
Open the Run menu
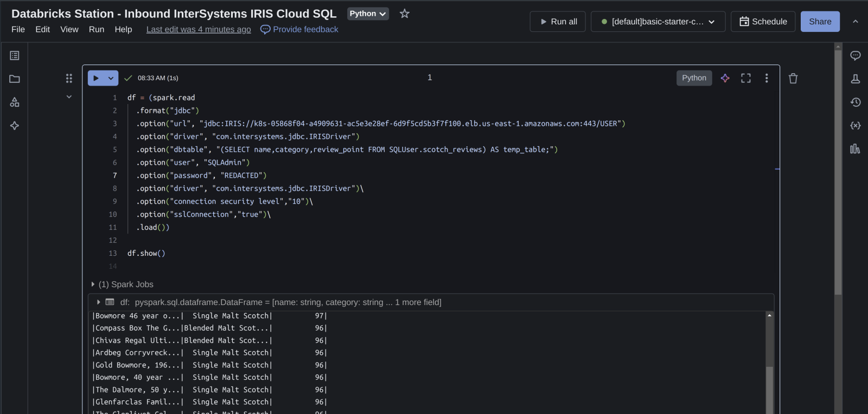click(96, 29)
